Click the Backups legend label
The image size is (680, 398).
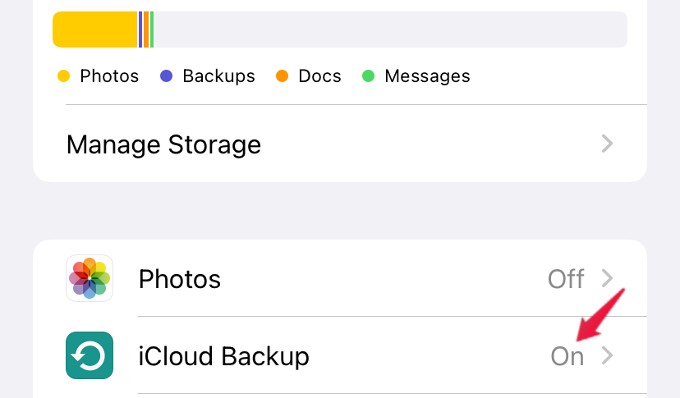coord(219,76)
